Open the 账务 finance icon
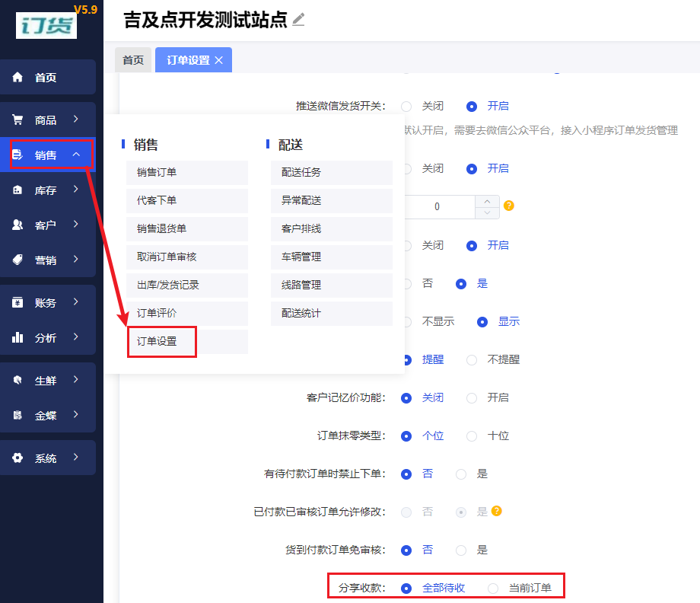Viewport: 700px width, 603px height. point(19,302)
